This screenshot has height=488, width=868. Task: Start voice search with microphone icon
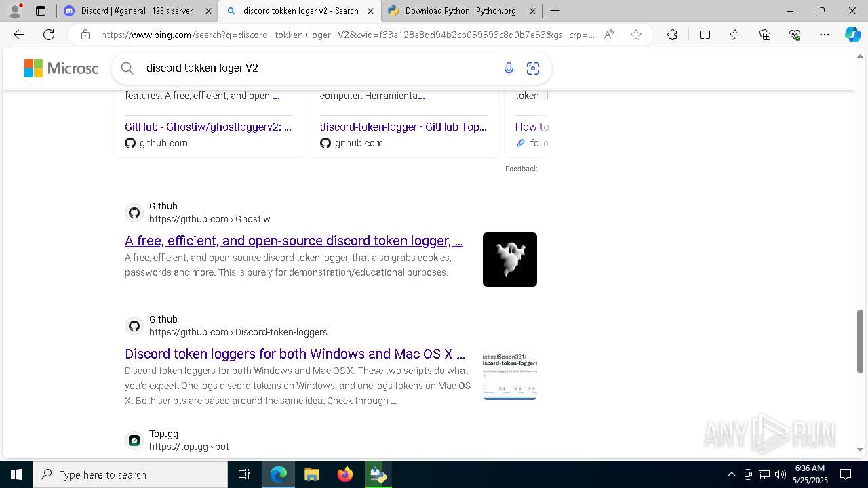click(509, 68)
